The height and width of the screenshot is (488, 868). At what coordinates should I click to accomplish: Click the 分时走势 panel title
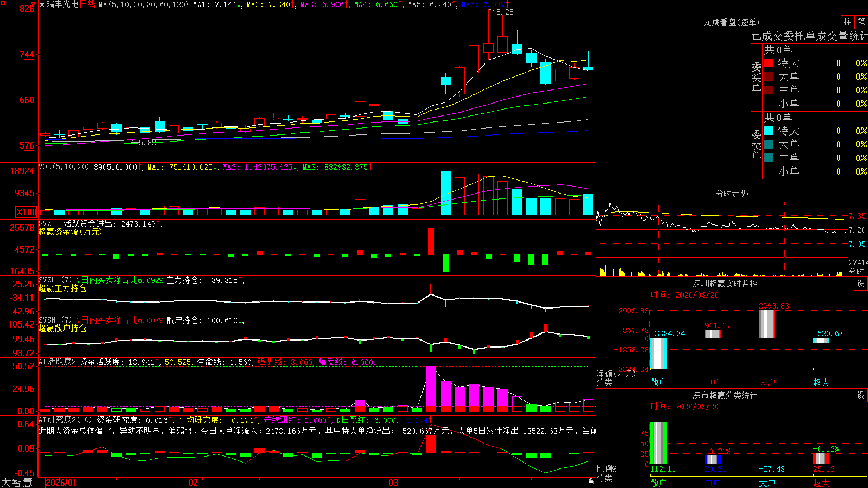pos(731,194)
